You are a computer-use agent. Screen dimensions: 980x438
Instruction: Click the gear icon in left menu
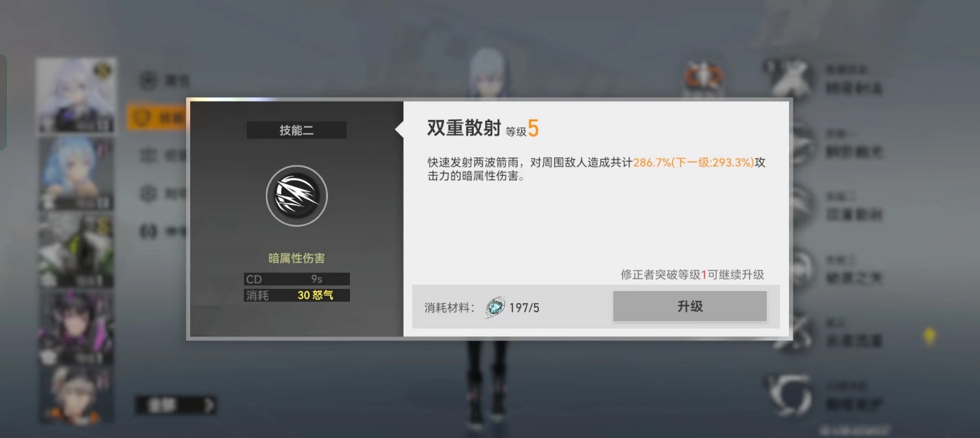[x=148, y=193]
